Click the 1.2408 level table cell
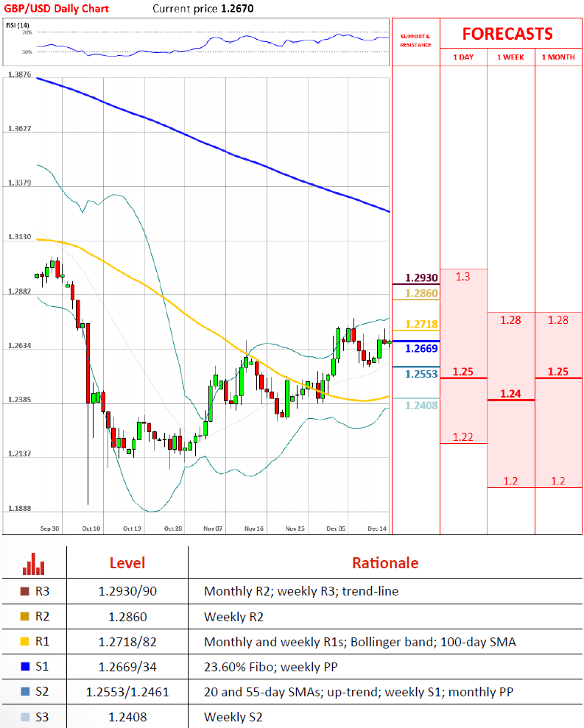 pyautogui.click(x=127, y=717)
